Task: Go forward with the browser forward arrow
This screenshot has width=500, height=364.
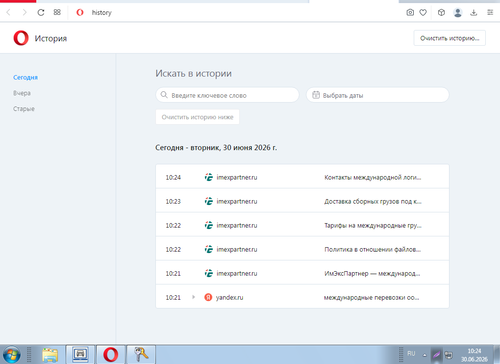Action: [24, 13]
